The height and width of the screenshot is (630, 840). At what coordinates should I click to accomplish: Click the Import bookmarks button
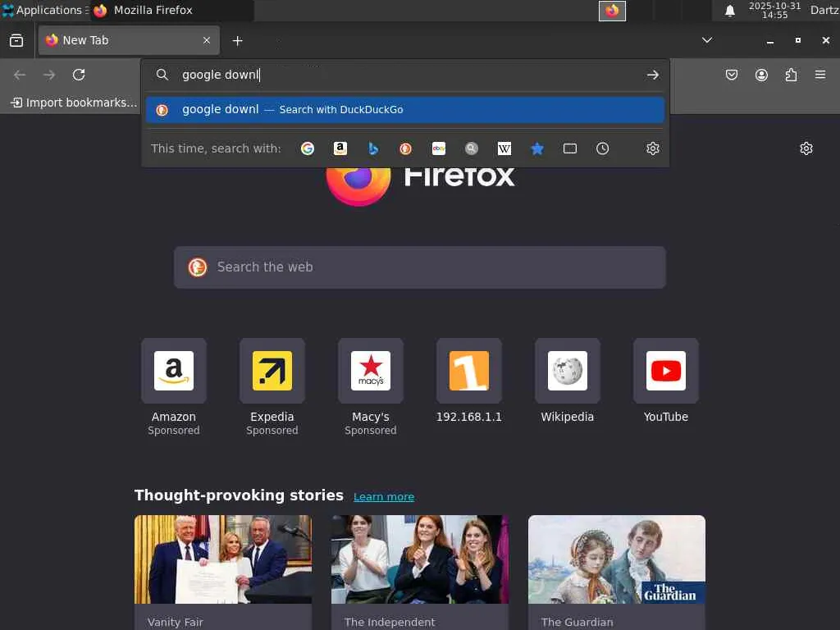click(x=73, y=103)
